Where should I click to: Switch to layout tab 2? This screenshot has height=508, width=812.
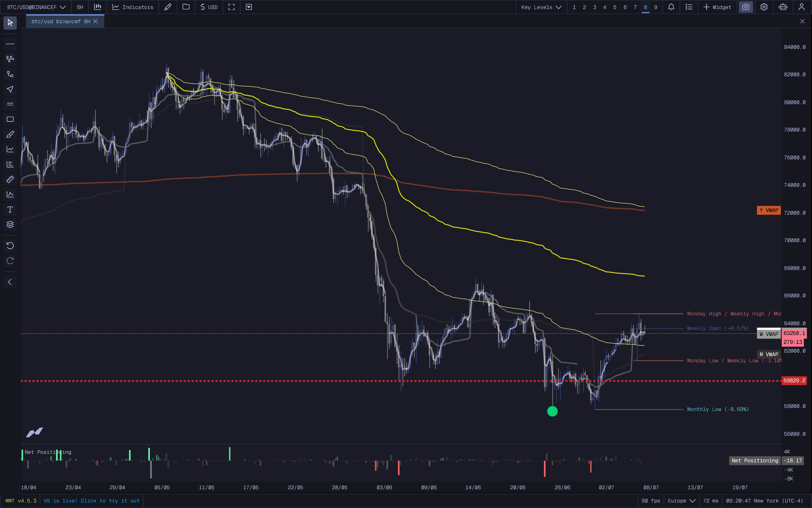pyautogui.click(x=584, y=7)
